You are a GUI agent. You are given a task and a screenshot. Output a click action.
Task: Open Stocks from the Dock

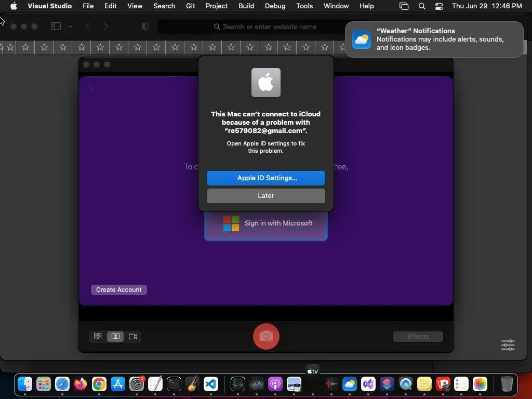point(257,384)
